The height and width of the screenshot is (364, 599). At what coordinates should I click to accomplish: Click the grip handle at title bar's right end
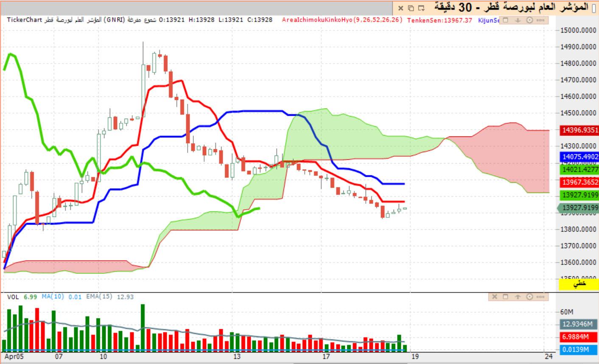click(593, 8)
